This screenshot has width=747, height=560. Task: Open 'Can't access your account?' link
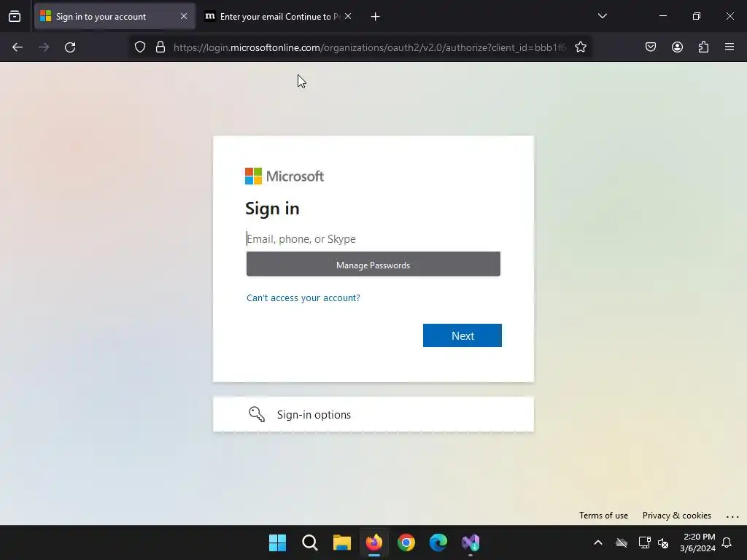303,297
